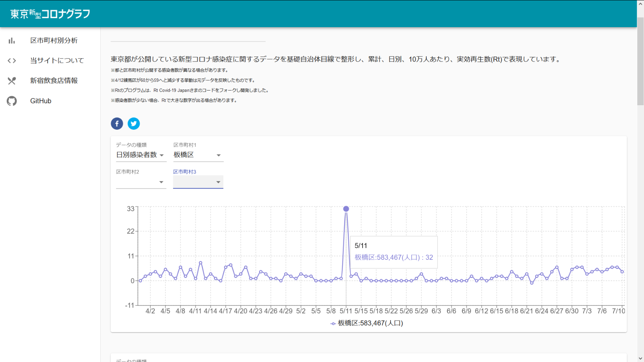644x362 pixels.
Task: Click the bar chart icon in sidebar
Action: [12, 41]
